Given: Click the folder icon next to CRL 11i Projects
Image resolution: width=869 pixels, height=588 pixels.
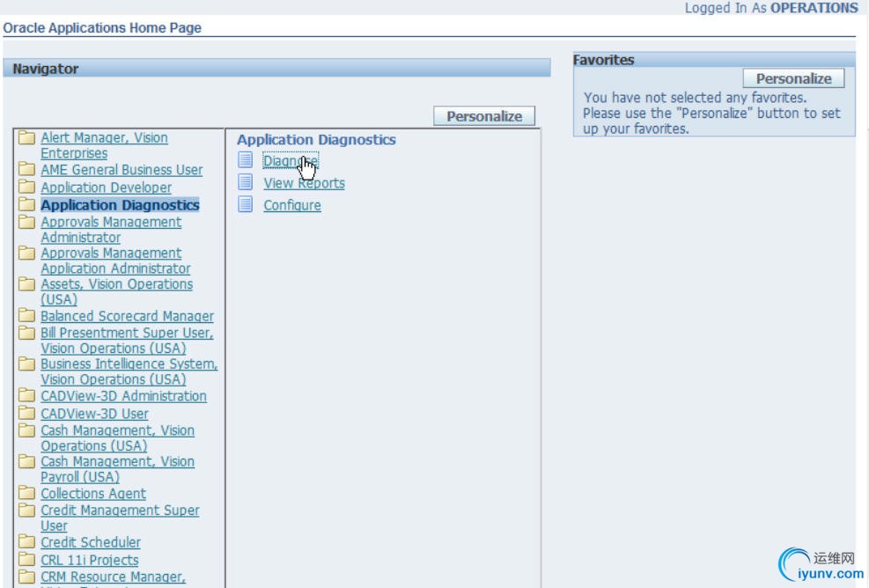Looking at the screenshot, I should tap(26, 559).
